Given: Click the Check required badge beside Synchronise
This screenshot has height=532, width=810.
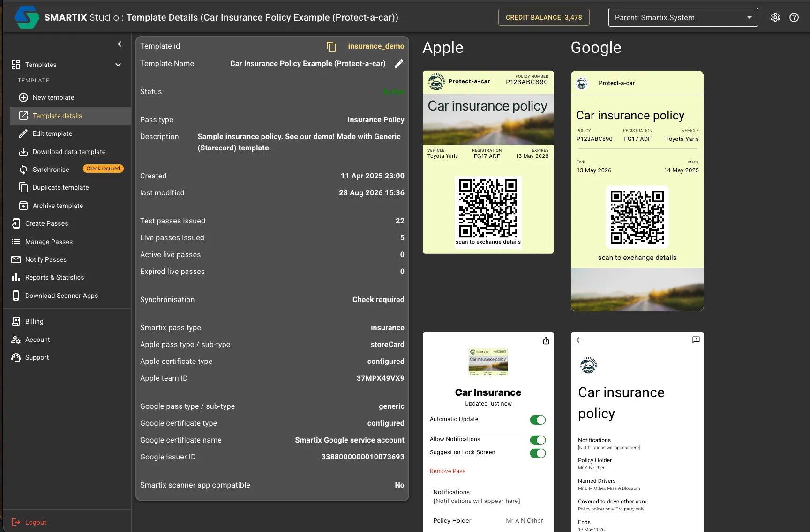Looking at the screenshot, I should click(x=103, y=169).
